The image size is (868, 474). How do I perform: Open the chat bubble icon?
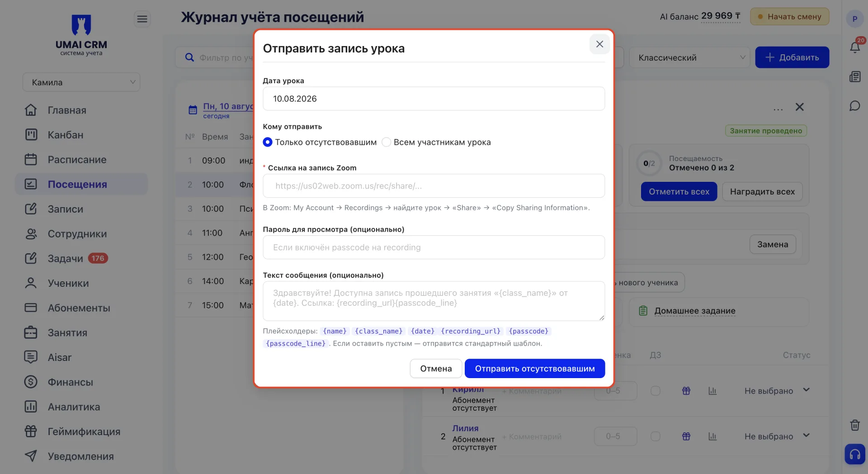point(854,106)
